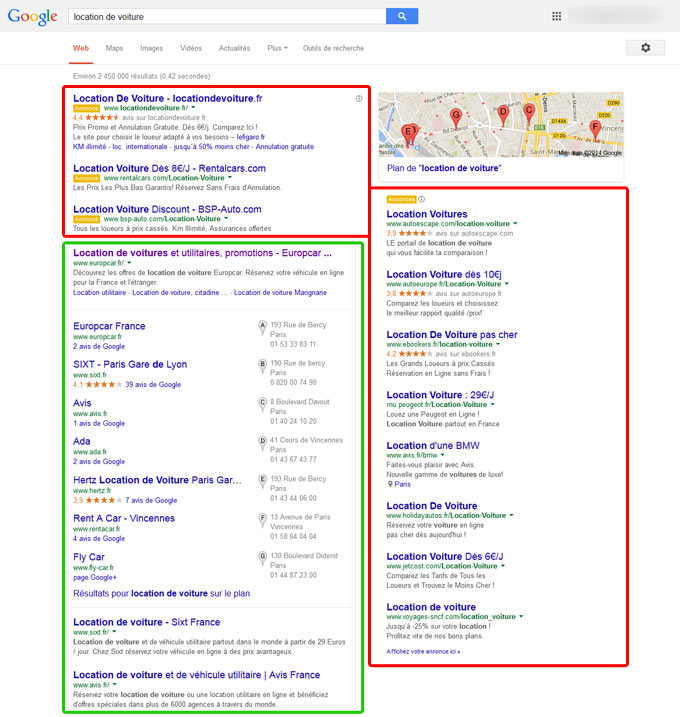Click the page Google+ link under Fly Car
Image resolution: width=680 pixels, height=717 pixels.
[x=95, y=578]
